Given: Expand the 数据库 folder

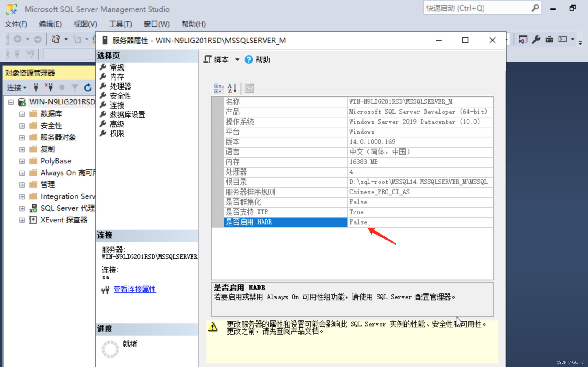Looking at the screenshot, I should 22,114.
